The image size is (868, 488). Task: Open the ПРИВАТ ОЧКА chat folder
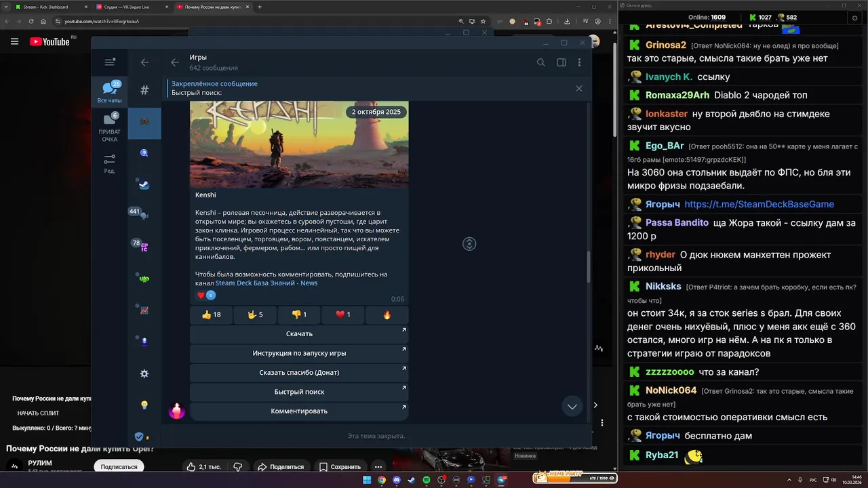(x=110, y=127)
